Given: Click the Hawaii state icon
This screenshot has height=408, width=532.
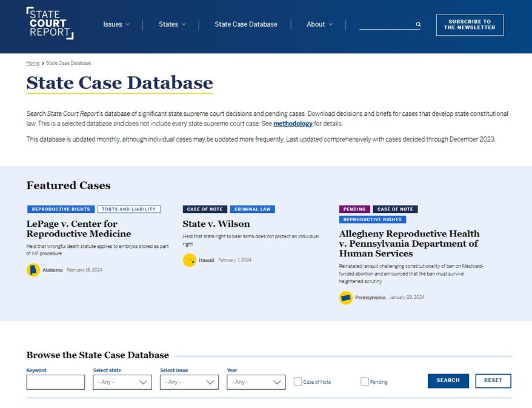Looking at the screenshot, I should tap(189, 259).
